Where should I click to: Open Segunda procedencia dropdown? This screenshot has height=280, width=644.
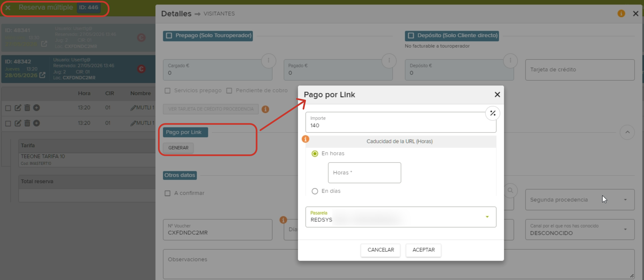tap(580, 200)
